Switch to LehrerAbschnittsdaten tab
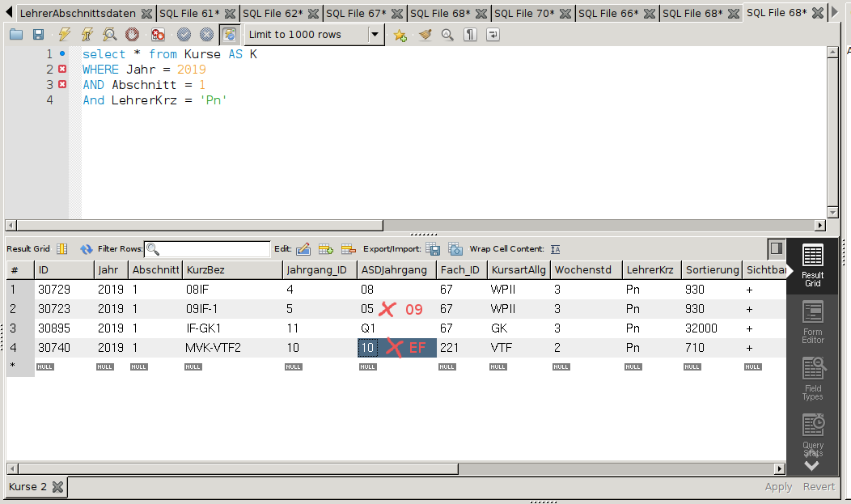Image resolution: width=851 pixels, height=504 pixels. point(78,13)
